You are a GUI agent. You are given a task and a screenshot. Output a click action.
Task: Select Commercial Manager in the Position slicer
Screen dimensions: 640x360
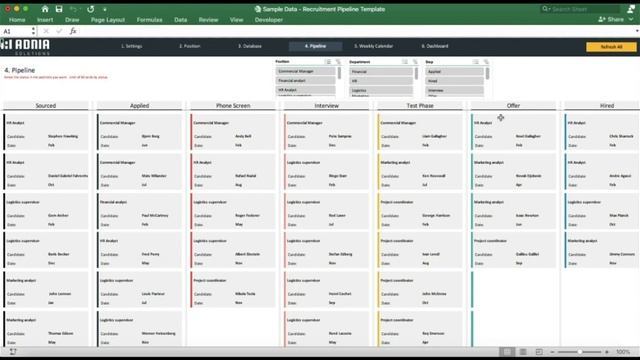tap(305, 71)
